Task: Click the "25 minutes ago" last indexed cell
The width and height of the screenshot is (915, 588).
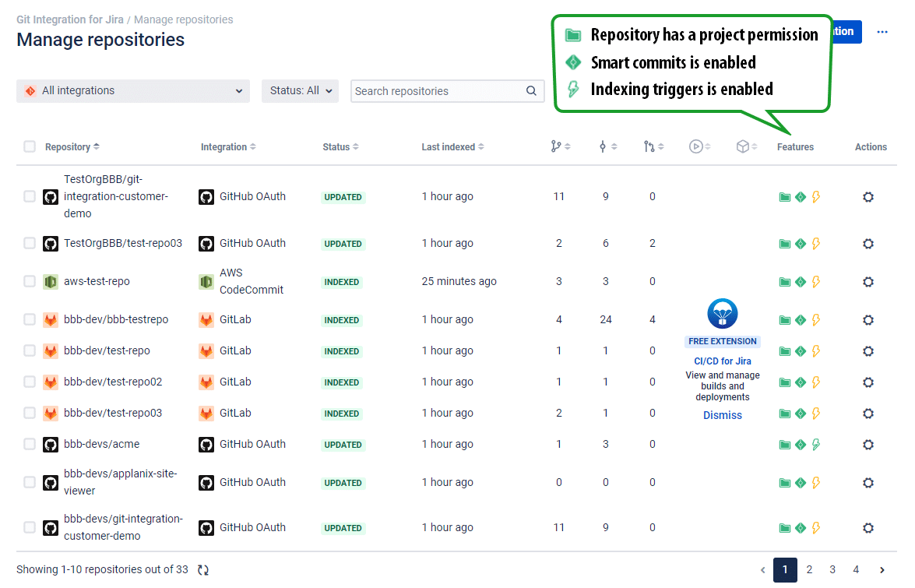Action: [459, 281]
